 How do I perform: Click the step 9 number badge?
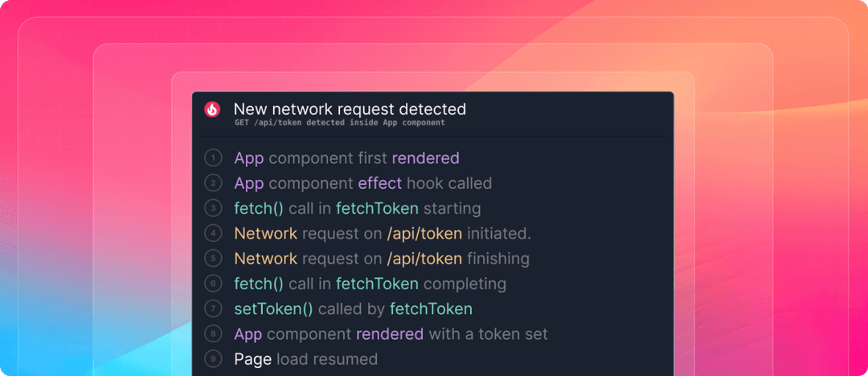(x=212, y=359)
